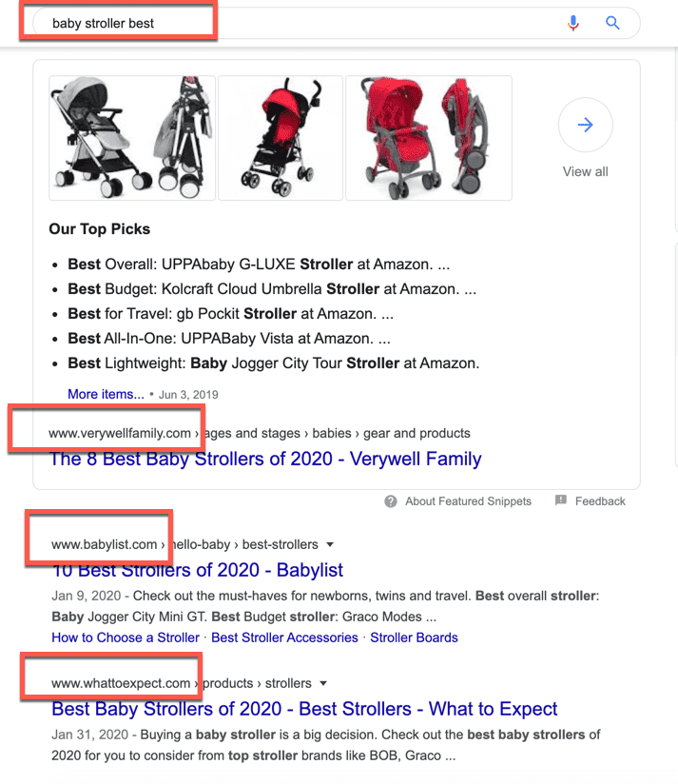Click the "Stroller Boards" sitelink
Image resolution: width=678 pixels, height=784 pixels.
coord(414,637)
